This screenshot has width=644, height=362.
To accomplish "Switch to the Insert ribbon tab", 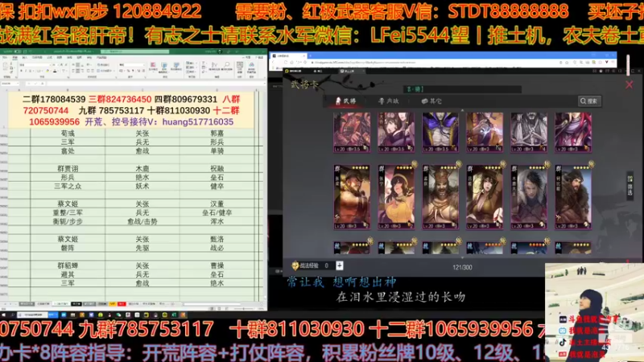I will pos(25,57).
